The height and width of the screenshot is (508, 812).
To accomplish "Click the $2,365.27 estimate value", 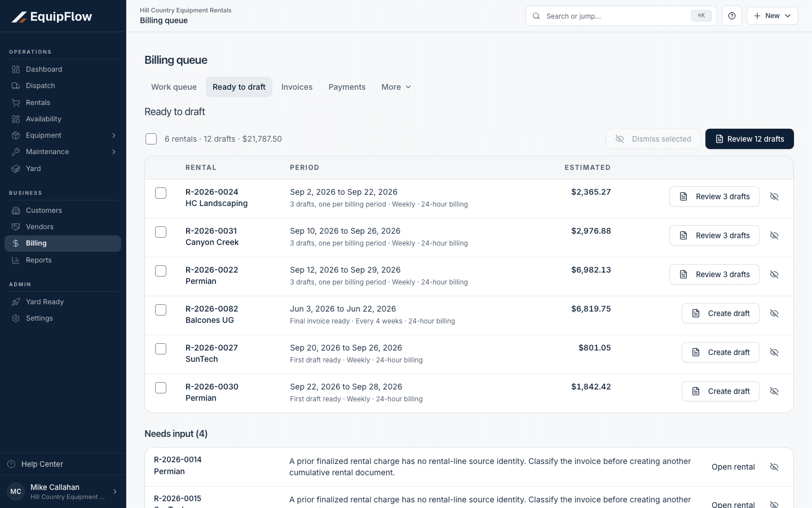I will (591, 192).
